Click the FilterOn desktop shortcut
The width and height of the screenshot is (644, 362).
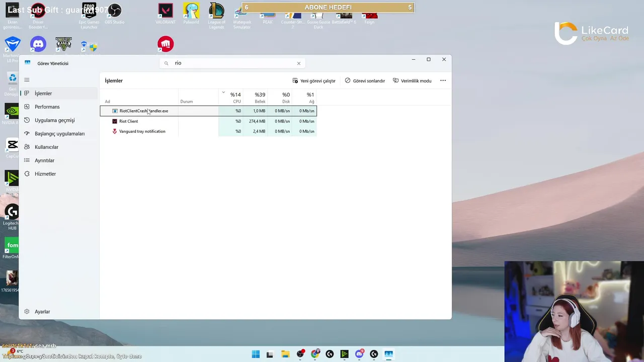(x=11, y=248)
